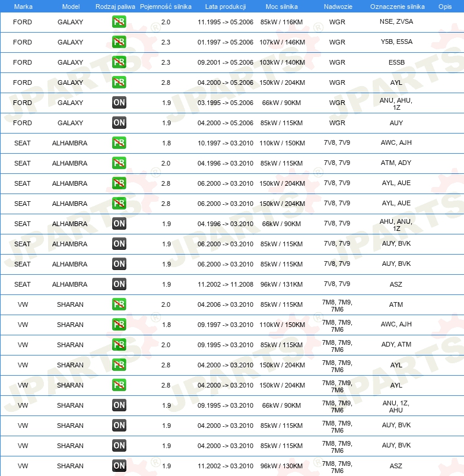464x476 pixels.
Task: Select 1.8 displacement in Seat Alhambra row
Action: [x=166, y=143]
